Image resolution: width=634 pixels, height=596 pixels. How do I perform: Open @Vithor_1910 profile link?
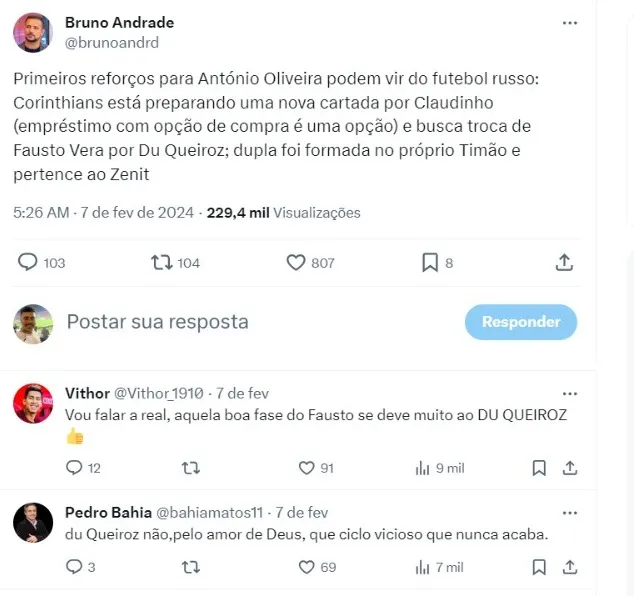tap(158, 393)
